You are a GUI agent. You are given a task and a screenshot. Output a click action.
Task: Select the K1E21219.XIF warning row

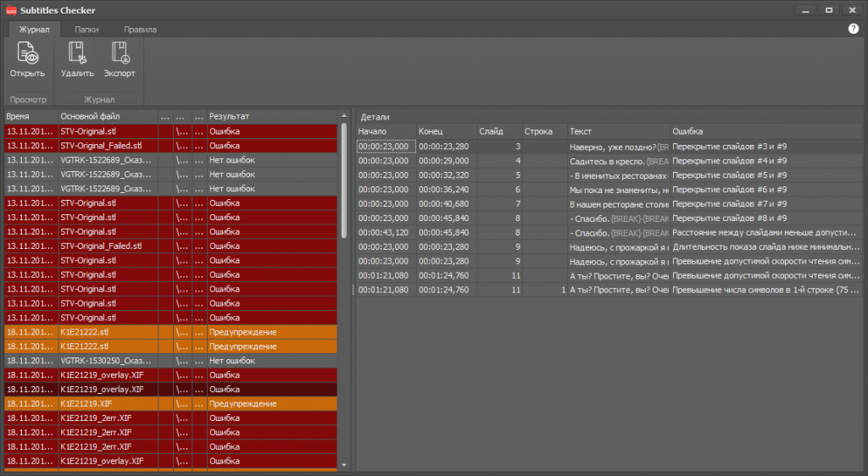point(170,404)
